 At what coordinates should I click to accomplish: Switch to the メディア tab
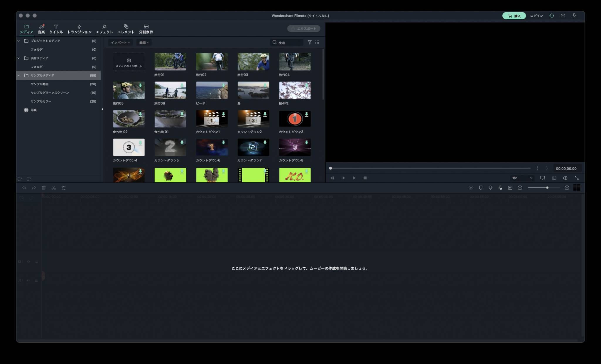[x=26, y=28]
